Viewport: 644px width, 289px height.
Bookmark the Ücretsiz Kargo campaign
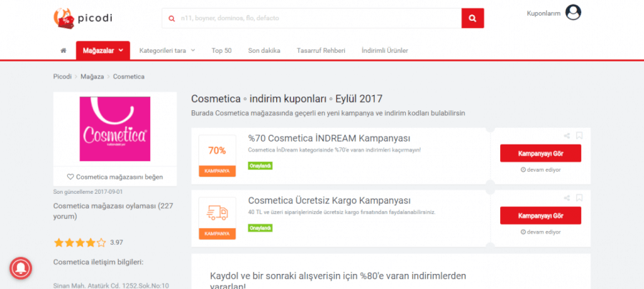coord(579,198)
